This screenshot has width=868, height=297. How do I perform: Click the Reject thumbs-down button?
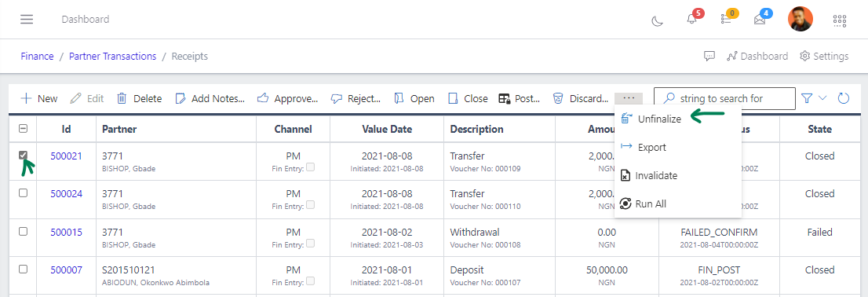pyautogui.click(x=356, y=99)
